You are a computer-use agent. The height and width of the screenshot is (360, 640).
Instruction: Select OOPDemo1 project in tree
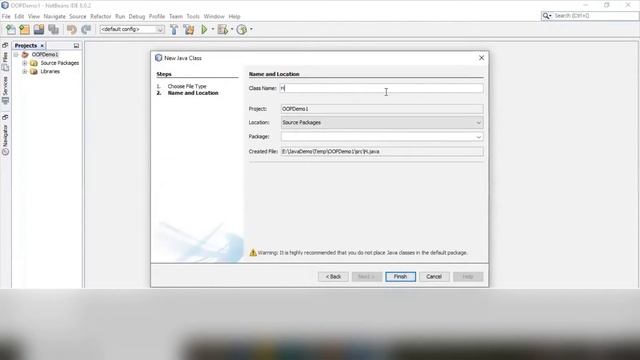45,55
